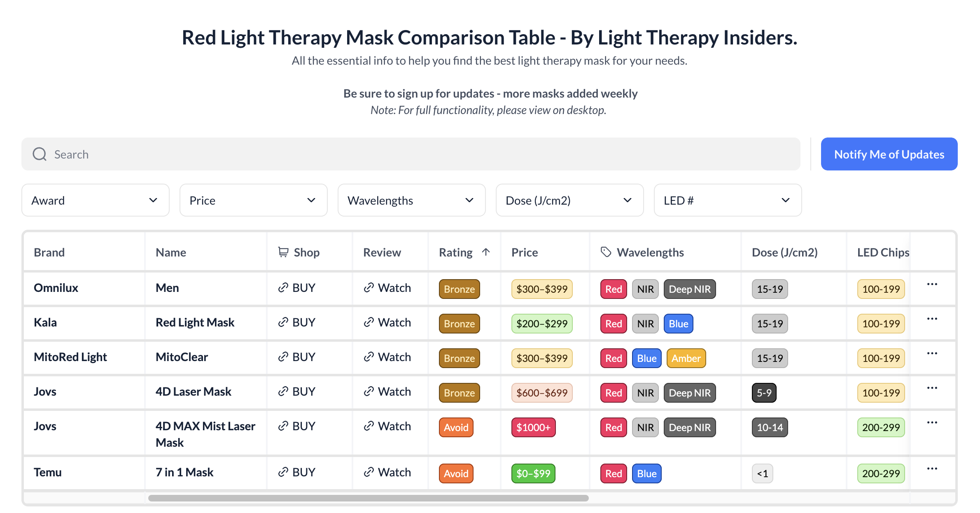Screen dimensions: 980x513
Task: Expand the Award filter dropdown
Action: (x=96, y=200)
